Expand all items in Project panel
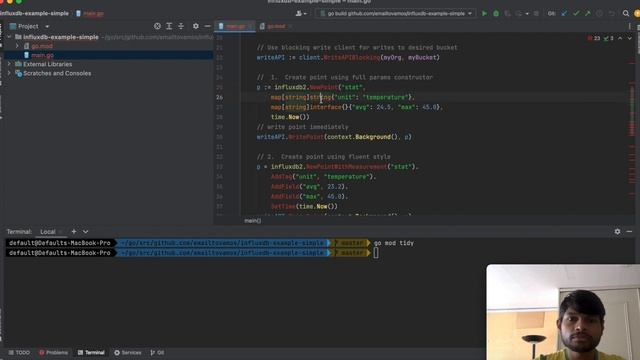The image size is (640, 360). coord(169,26)
